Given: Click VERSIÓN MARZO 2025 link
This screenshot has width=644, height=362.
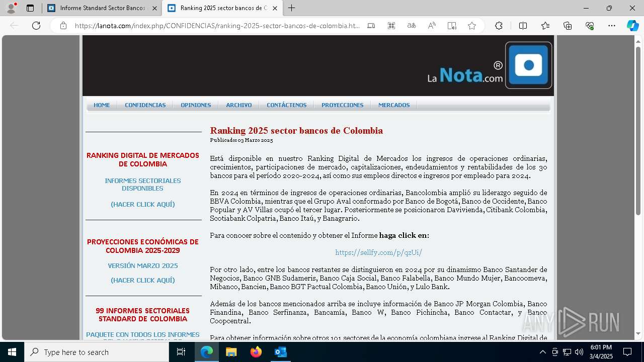Looking at the screenshot, I should coord(143,266).
